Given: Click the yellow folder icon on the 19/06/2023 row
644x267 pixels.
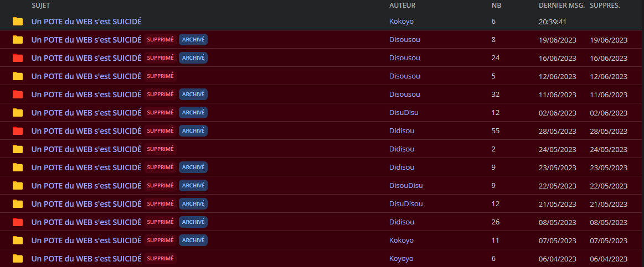Looking at the screenshot, I should pyautogui.click(x=18, y=40).
